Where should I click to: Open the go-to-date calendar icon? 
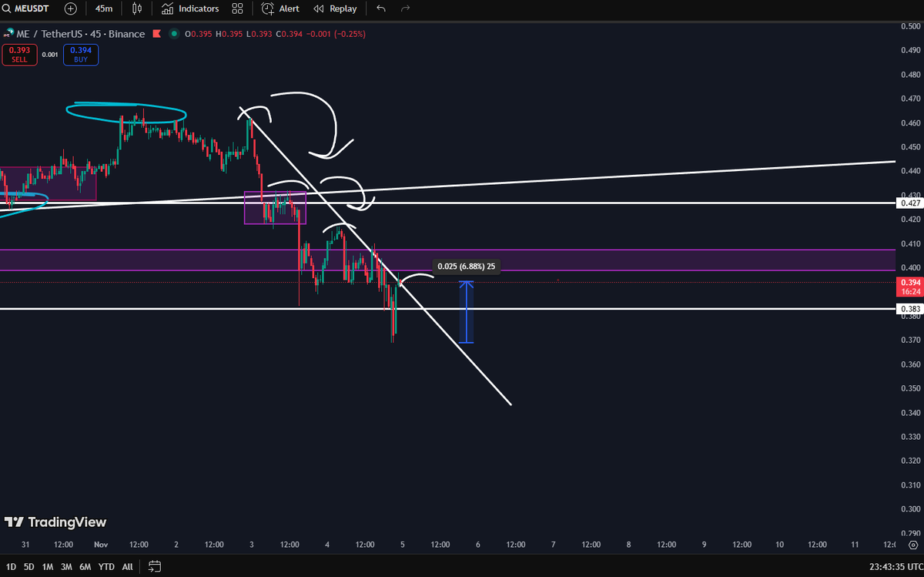(x=155, y=567)
